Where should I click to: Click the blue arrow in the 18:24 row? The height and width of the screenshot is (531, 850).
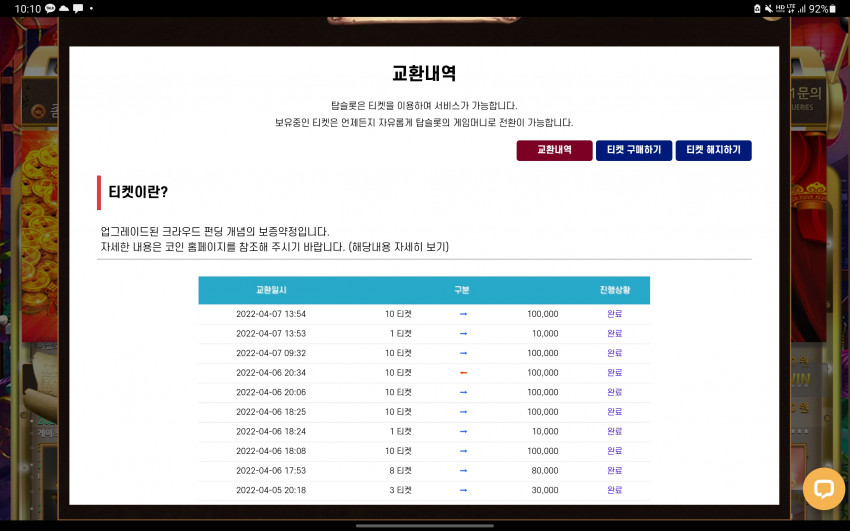463,431
